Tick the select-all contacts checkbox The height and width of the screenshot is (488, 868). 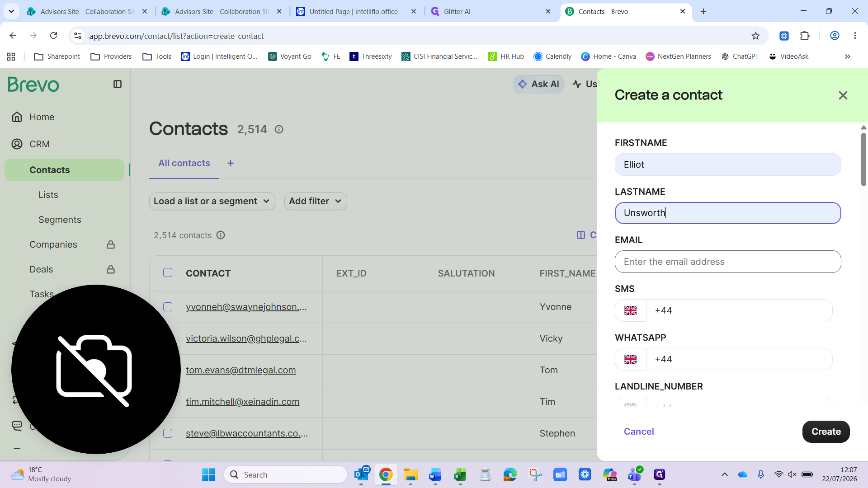[168, 272]
